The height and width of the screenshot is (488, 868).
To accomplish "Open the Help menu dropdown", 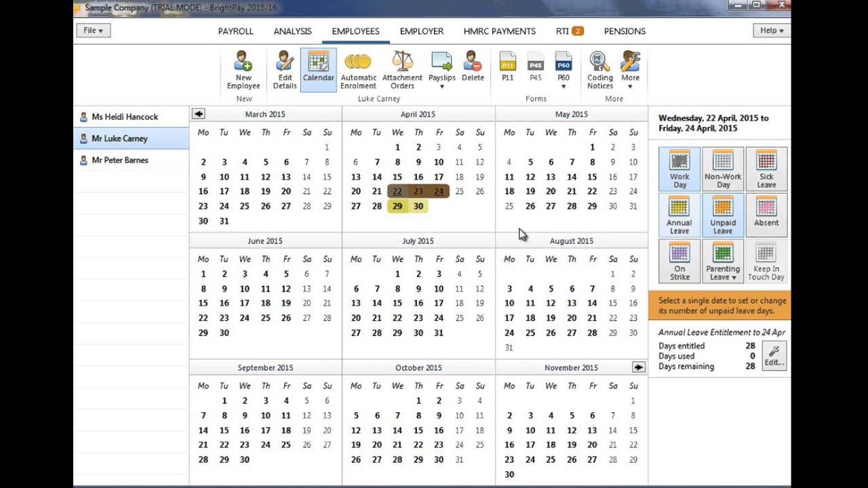I will pos(772,30).
